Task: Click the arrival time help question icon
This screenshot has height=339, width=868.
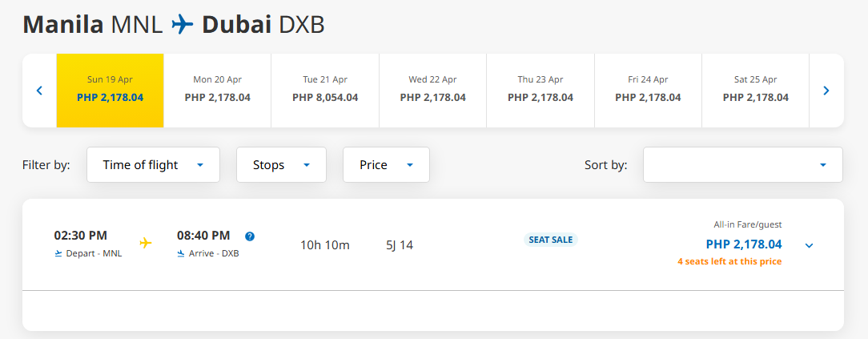Action: pyautogui.click(x=250, y=236)
